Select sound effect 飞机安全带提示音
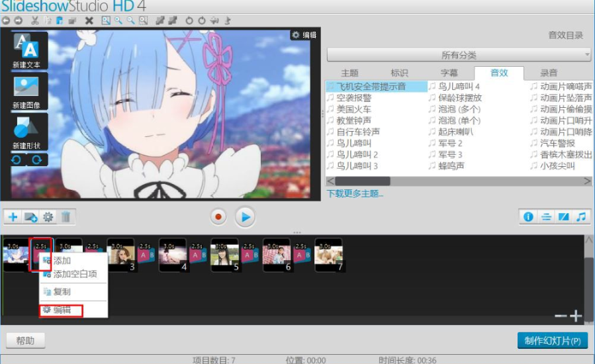Image resolution: width=595 pixels, height=364 pixels. pyautogui.click(x=377, y=87)
